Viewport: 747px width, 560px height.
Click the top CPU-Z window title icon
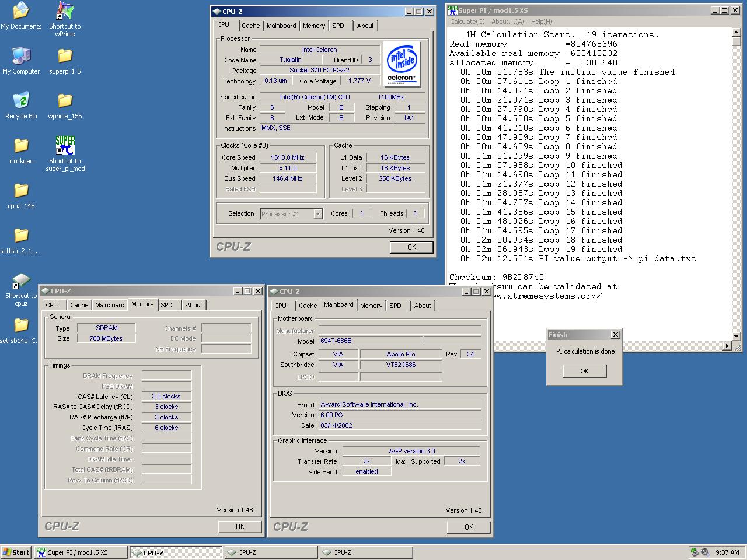[x=217, y=11]
